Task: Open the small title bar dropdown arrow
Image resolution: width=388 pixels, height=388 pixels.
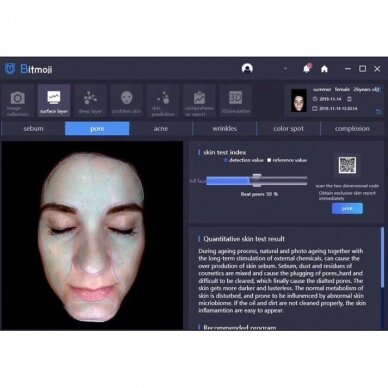Action: (285, 68)
